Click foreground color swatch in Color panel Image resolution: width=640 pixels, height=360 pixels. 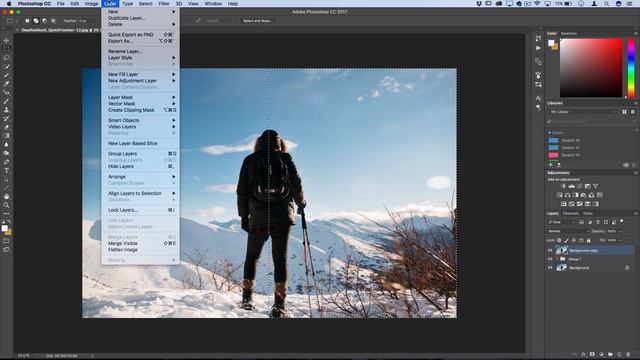pyautogui.click(x=551, y=43)
